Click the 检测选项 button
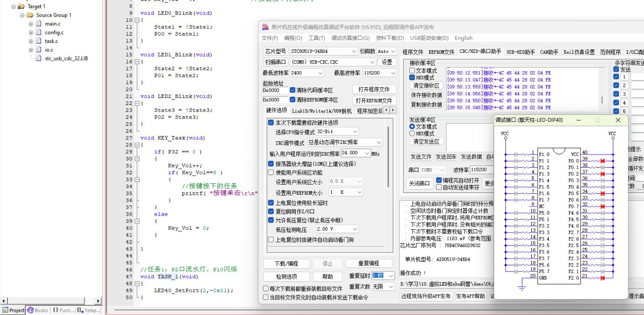The image size is (644, 315). (x=286, y=277)
